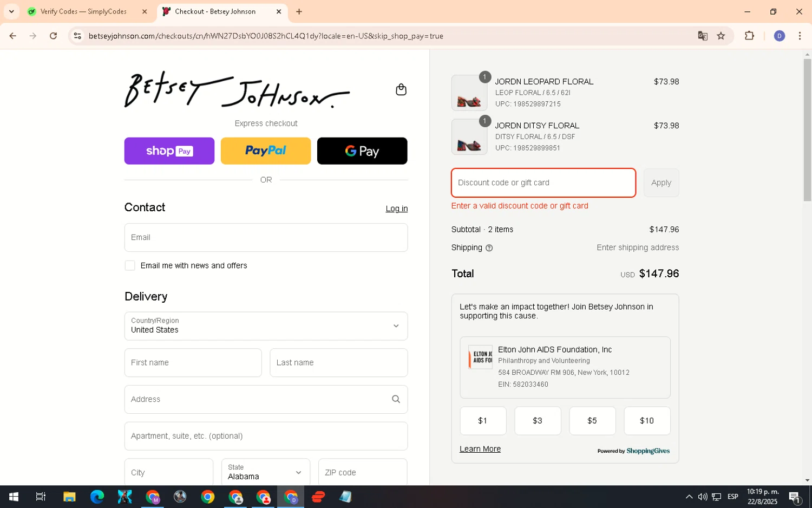Open Windows Start menu
The height and width of the screenshot is (508, 812).
pyautogui.click(x=14, y=497)
